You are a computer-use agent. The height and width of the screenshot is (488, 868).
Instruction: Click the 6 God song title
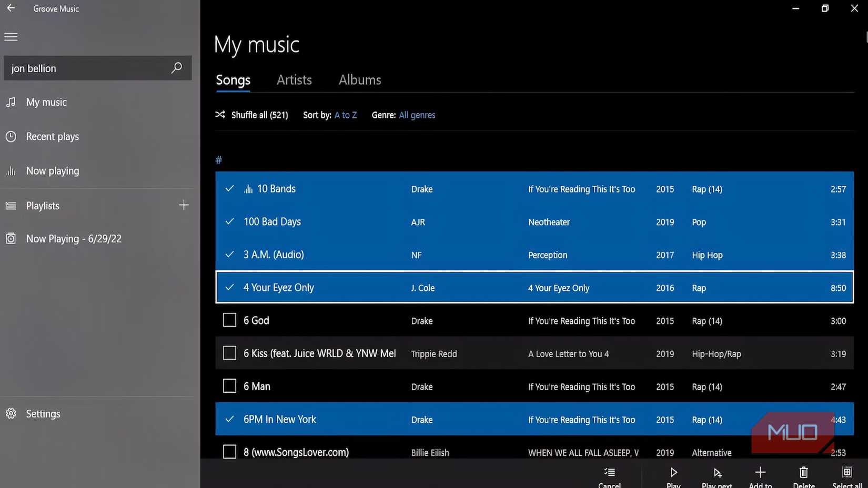tap(256, 320)
